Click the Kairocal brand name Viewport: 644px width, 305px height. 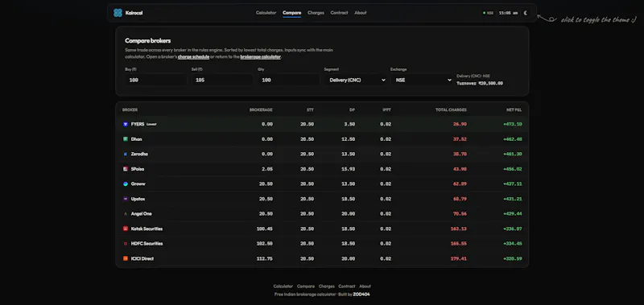coord(134,13)
